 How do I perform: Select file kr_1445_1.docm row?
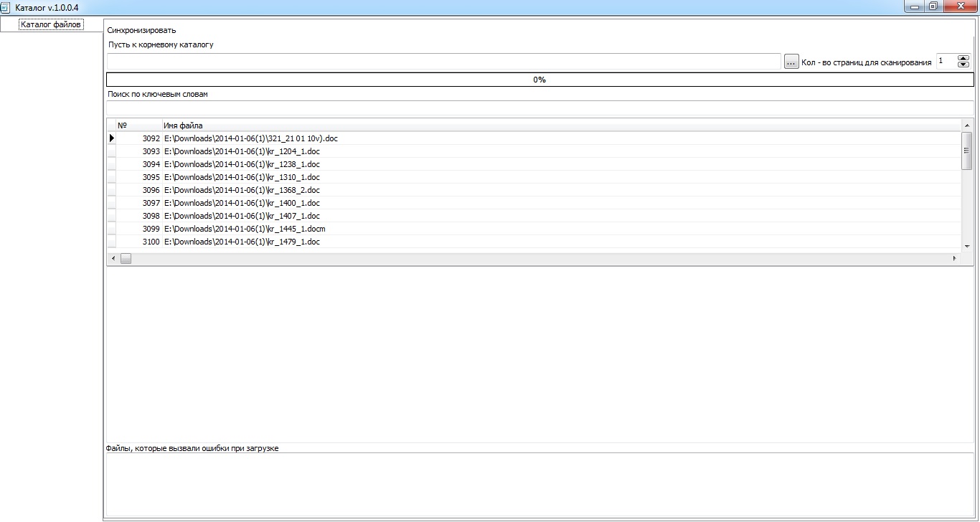pyautogui.click(x=534, y=229)
